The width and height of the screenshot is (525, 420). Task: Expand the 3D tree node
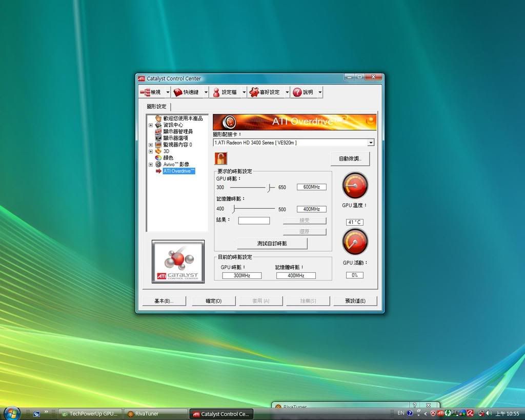tap(151, 151)
